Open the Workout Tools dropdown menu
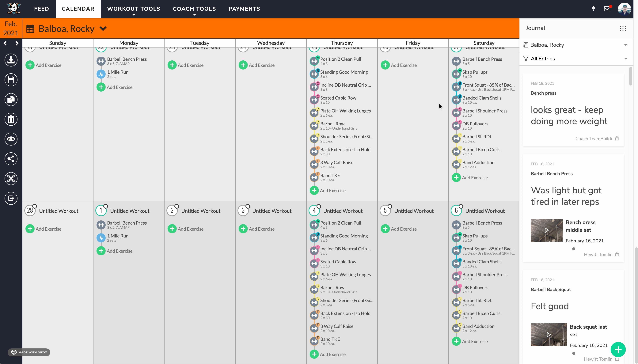 point(134,9)
